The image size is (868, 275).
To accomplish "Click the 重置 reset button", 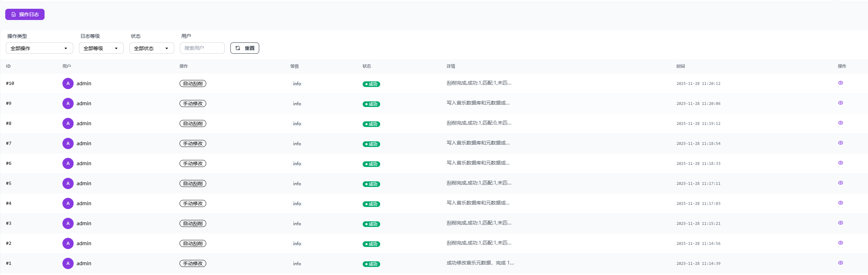I will (x=244, y=48).
